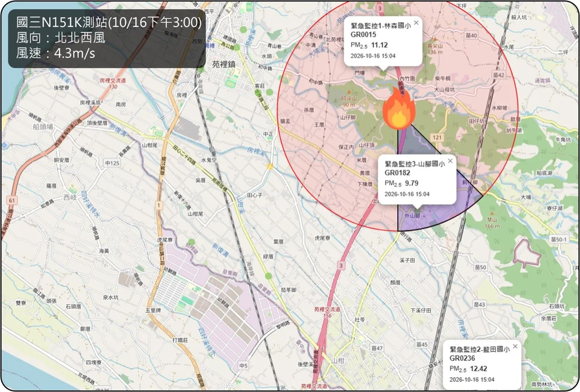Viewport: 580px width, 392px height.
Task: Click the 苗47 road shield
Action: (x=377, y=348)
